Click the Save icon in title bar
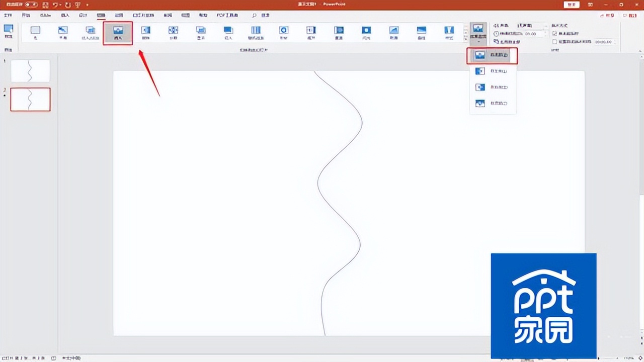Image resolution: width=644 pixels, height=362 pixels. (x=46, y=5)
